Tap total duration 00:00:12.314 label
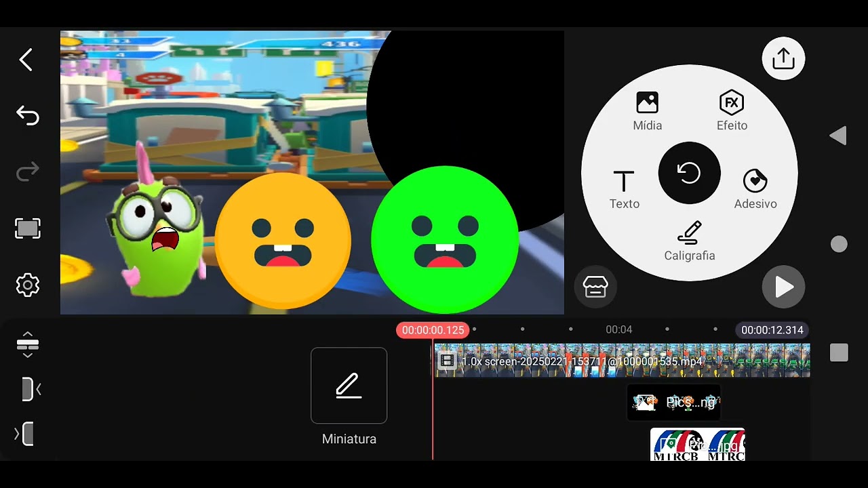The image size is (868, 488). (x=772, y=330)
